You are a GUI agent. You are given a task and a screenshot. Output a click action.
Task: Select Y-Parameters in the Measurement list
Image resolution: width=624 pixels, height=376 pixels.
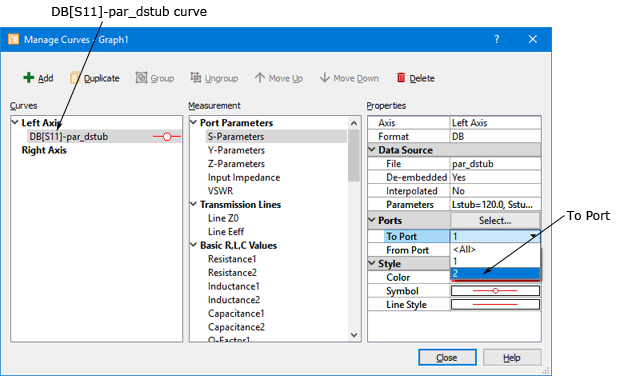(x=236, y=150)
